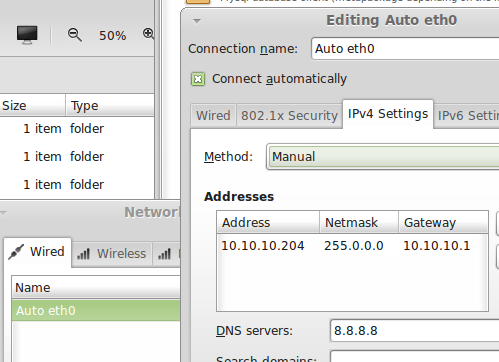The image size is (499, 362).
Task: Click the DNS servers field containing 8.8.8.8
Action: (x=414, y=331)
